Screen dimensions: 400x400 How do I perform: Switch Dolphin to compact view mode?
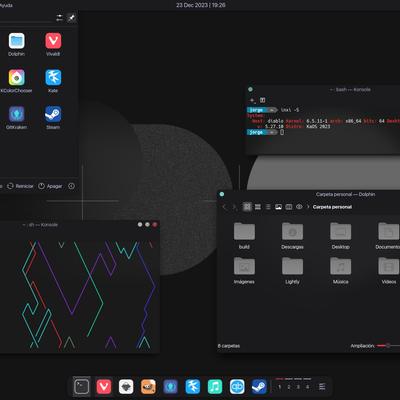pyautogui.click(x=258, y=207)
